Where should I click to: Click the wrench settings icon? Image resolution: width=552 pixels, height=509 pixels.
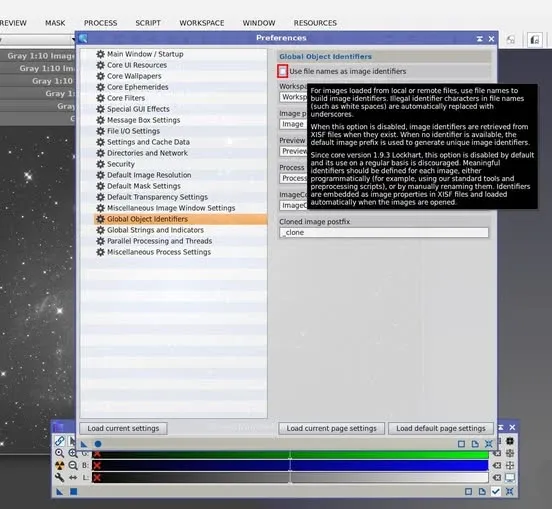59,477
